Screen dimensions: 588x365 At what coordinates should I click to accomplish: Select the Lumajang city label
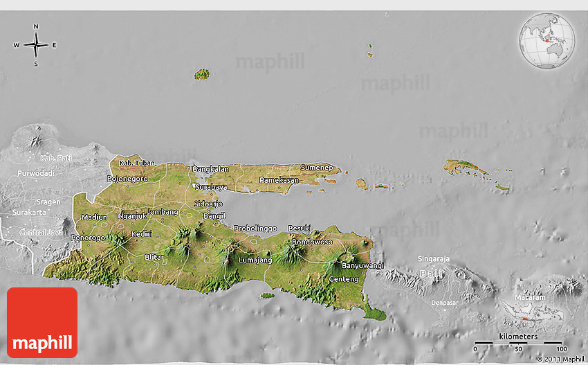255,260
